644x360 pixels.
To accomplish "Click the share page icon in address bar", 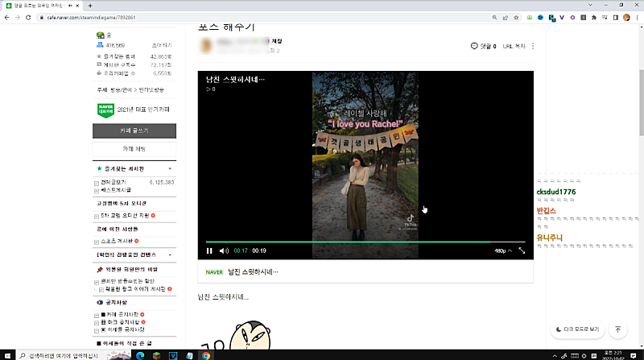I will pos(506,18).
